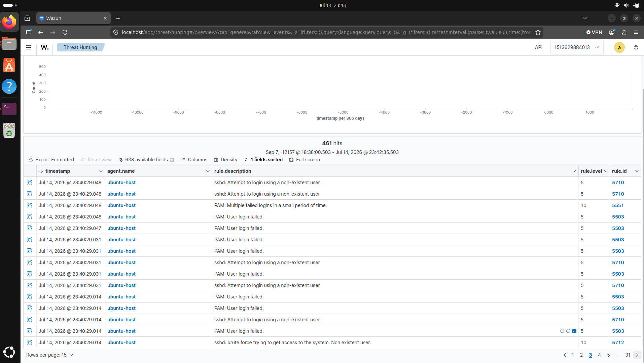Open clock showing Jul 14 23:43
The width and height of the screenshot is (644, 363).
coord(332,5)
